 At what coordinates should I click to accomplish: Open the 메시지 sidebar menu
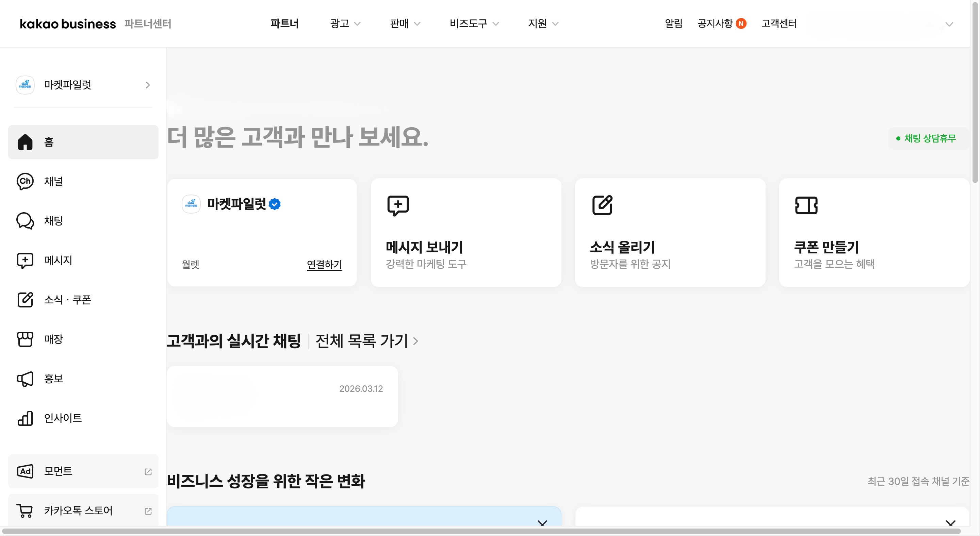pyautogui.click(x=83, y=261)
